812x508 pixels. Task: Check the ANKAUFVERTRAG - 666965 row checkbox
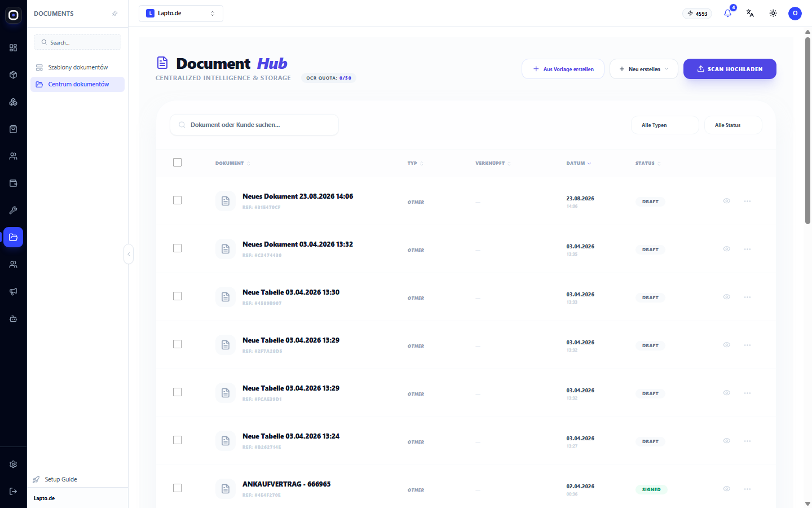point(177,488)
